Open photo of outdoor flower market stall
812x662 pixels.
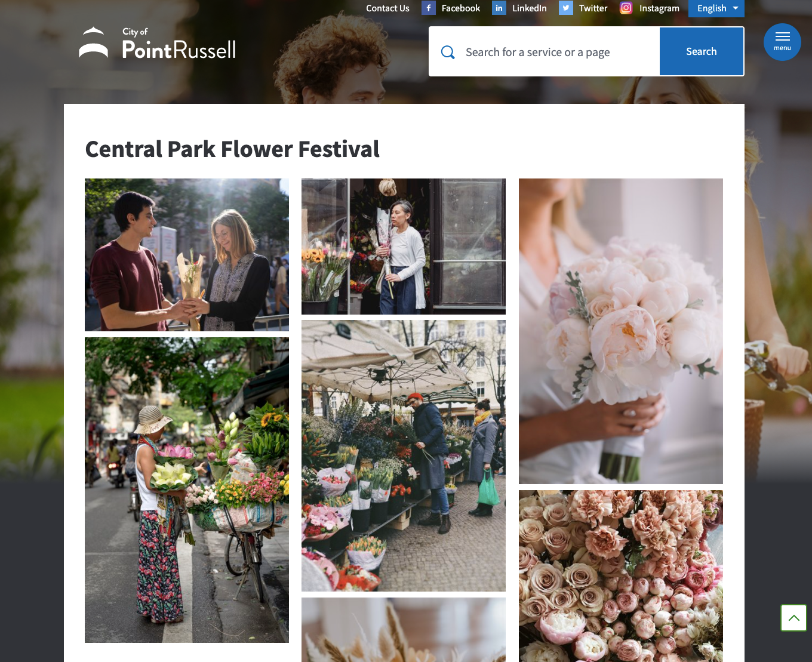click(404, 456)
